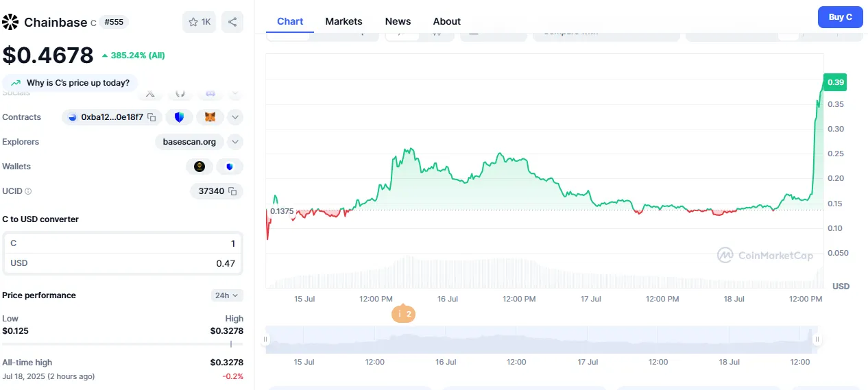Screen dimensions: 868x390
Task: Click 'Why is C's price up today?'
Action: pos(70,83)
